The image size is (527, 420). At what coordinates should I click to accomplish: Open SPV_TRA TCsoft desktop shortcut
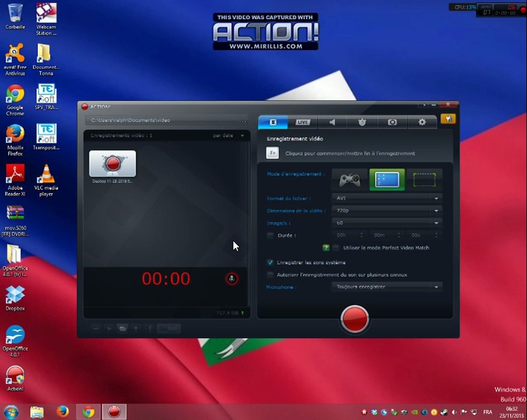[x=46, y=97]
